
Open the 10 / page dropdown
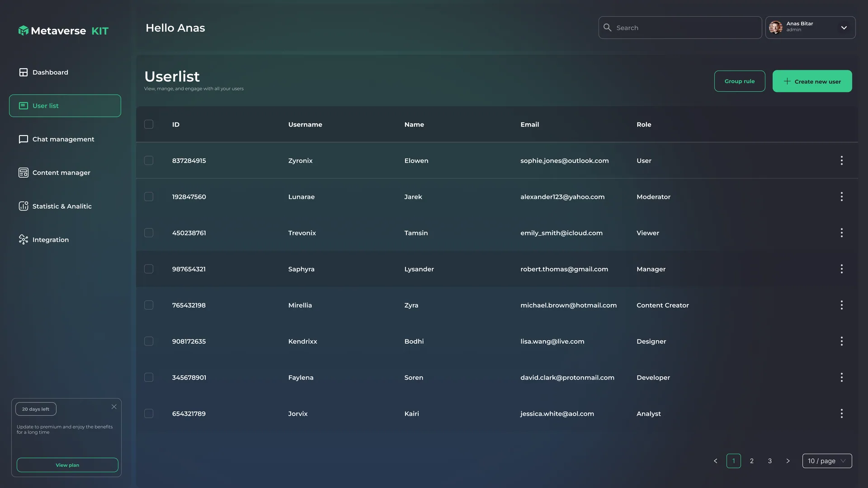click(x=827, y=461)
